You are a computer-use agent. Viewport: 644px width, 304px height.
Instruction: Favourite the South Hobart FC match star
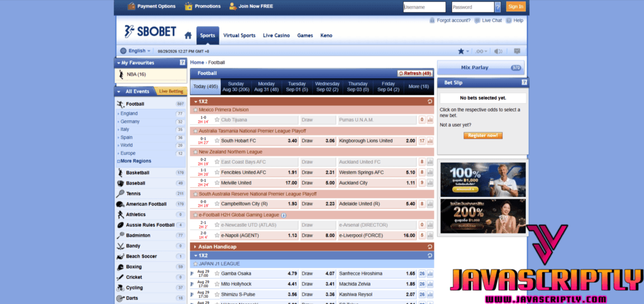tap(217, 140)
